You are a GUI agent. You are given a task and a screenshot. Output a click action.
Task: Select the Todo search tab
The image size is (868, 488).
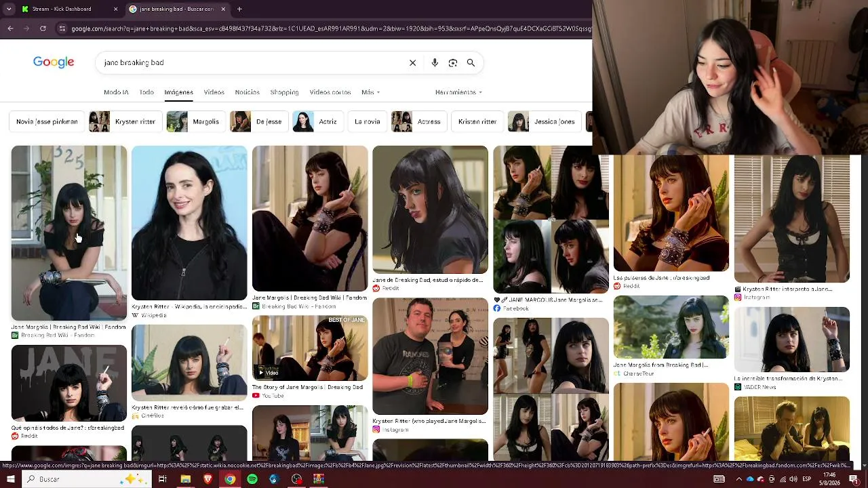click(x=146, y=92)
